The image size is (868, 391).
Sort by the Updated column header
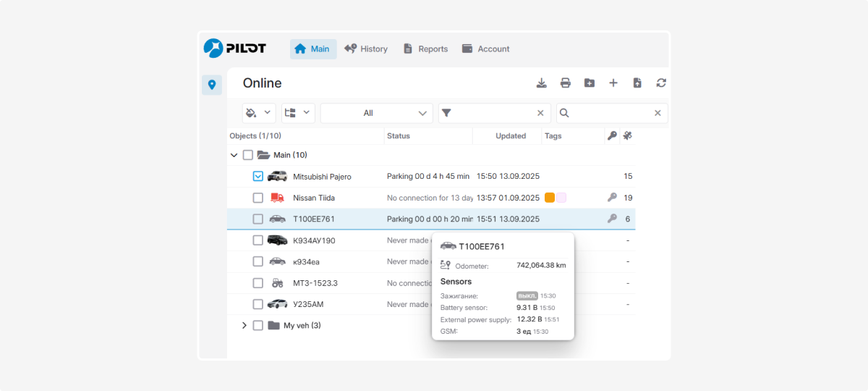511,136
